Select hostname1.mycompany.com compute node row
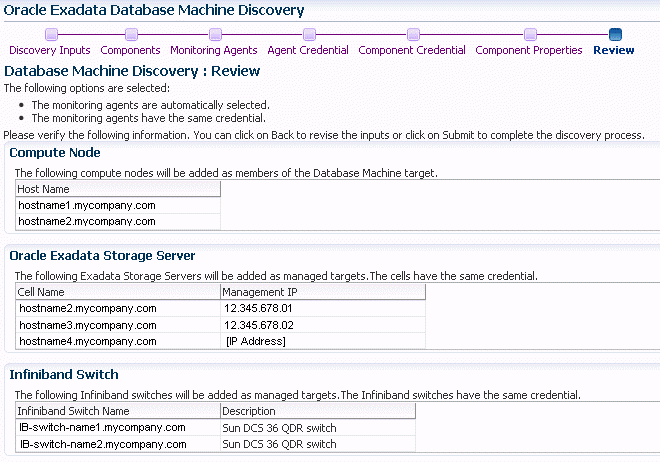 118,205
